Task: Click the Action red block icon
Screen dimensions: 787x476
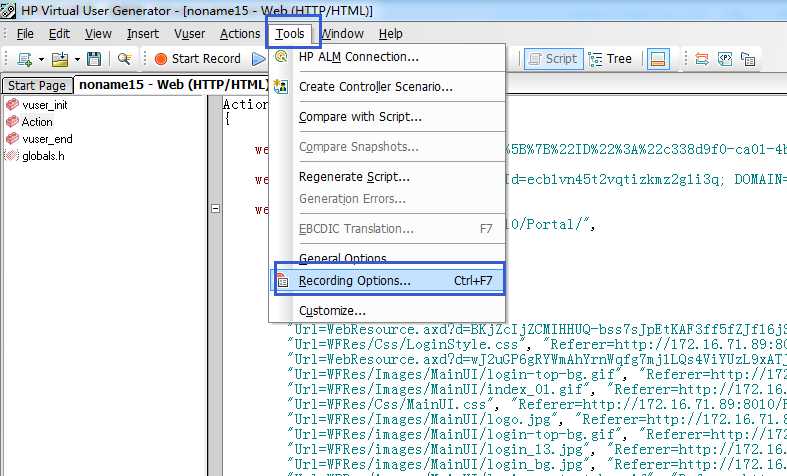Action: click(12, 122)
